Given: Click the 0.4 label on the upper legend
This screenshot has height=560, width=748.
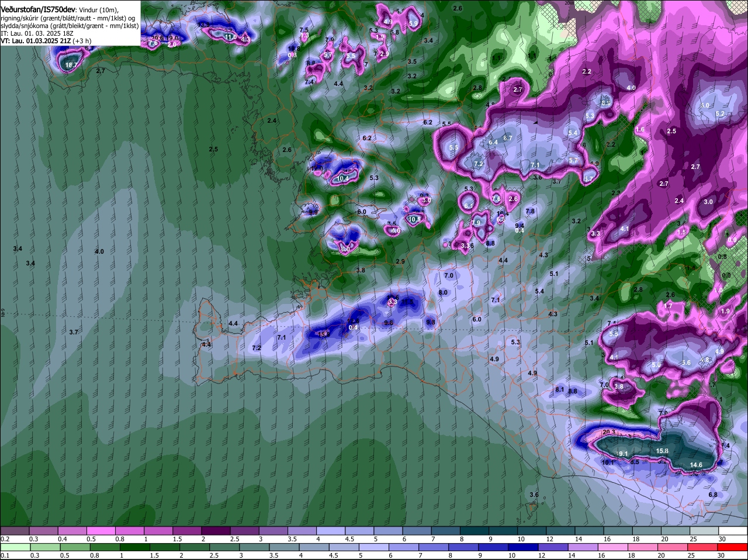Looking at the screenshot, I should pyautogui.click(x=62, y=539).
